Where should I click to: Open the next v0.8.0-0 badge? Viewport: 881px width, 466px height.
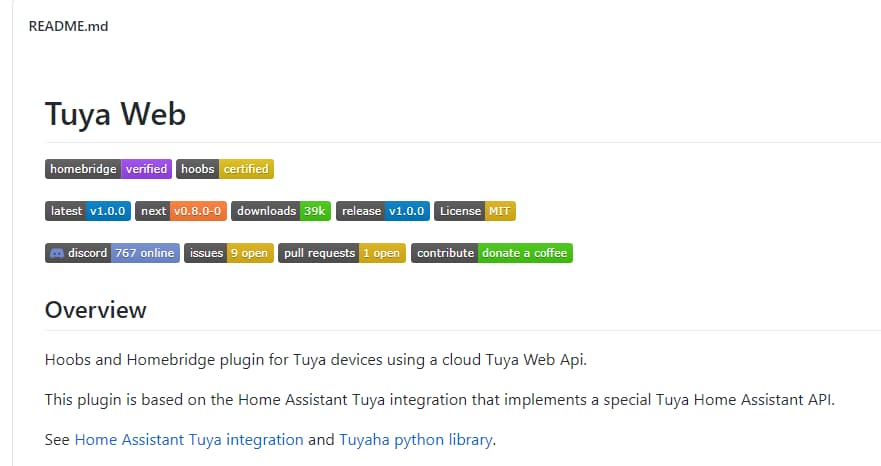click(x=181, y=211)
